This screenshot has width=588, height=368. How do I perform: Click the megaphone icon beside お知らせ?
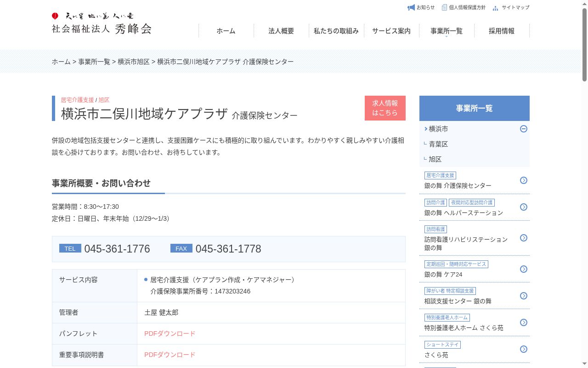pos(411,7)
